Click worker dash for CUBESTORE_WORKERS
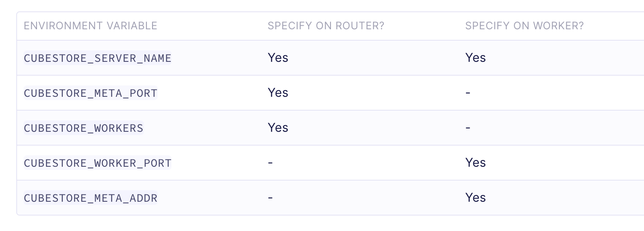 click(468, 128)
